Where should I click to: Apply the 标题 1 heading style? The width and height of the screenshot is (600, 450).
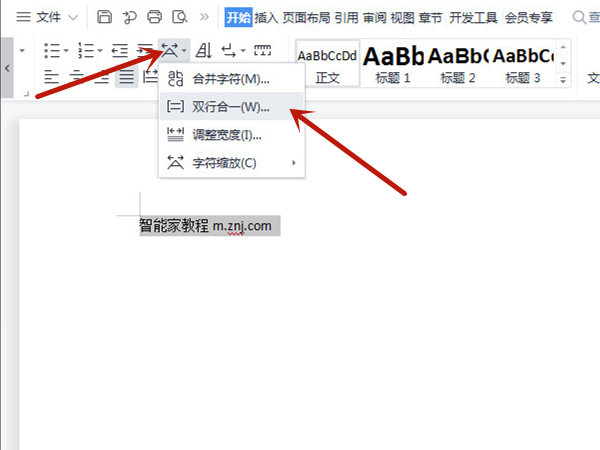[x=392, y=63]
